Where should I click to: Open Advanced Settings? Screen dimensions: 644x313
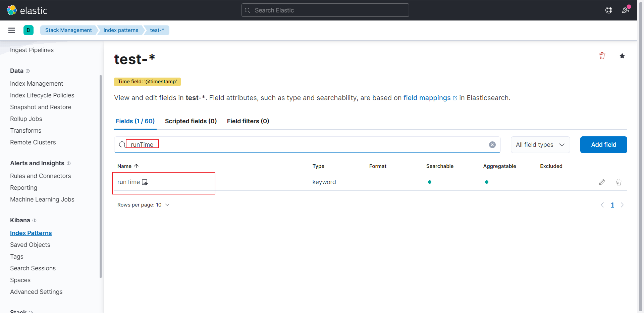click(36, 292)
